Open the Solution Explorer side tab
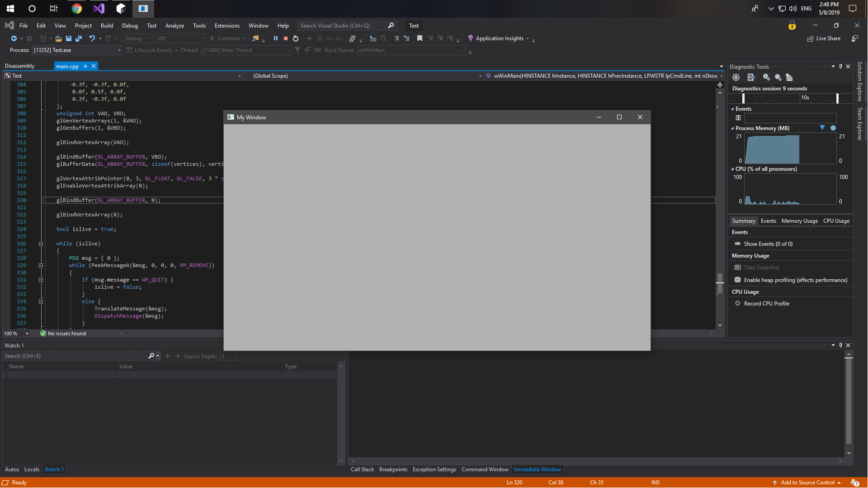 tap(859, 82)
